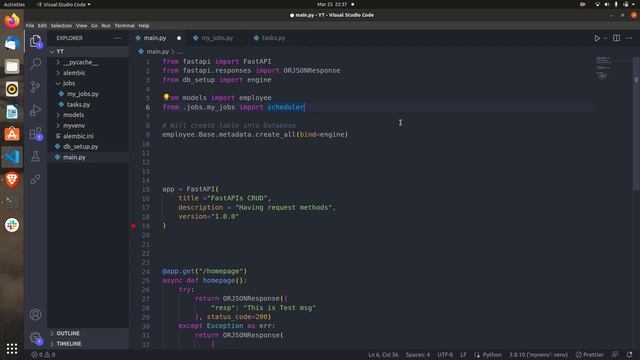Open the Search view in activity bar
The width and height of the screenshot is (640, 360).
pos(36,63)
